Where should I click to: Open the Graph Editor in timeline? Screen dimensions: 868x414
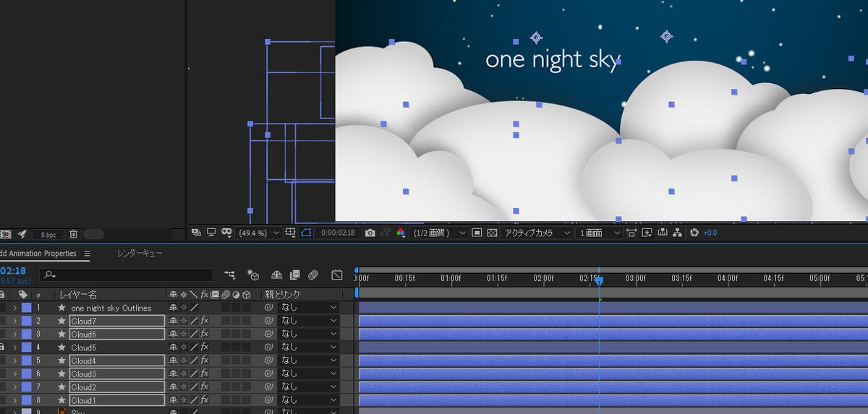pyautogui.click(x=336, y=275)
